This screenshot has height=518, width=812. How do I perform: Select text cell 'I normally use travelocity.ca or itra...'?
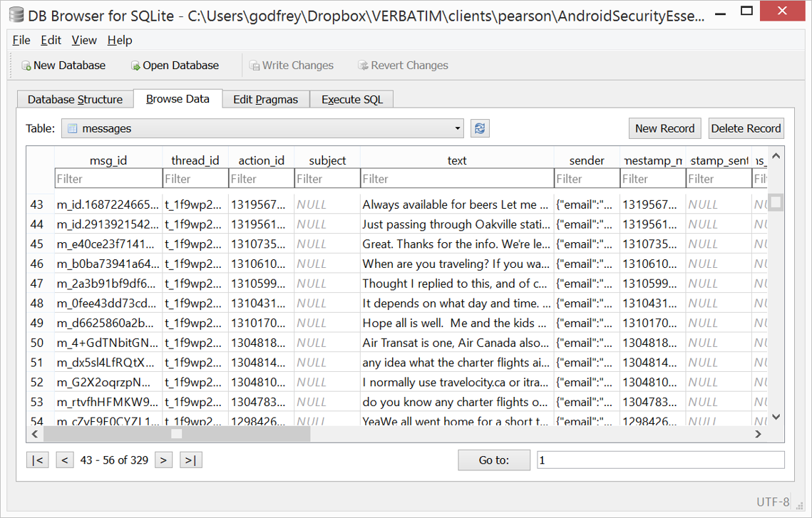coord(457,382)
